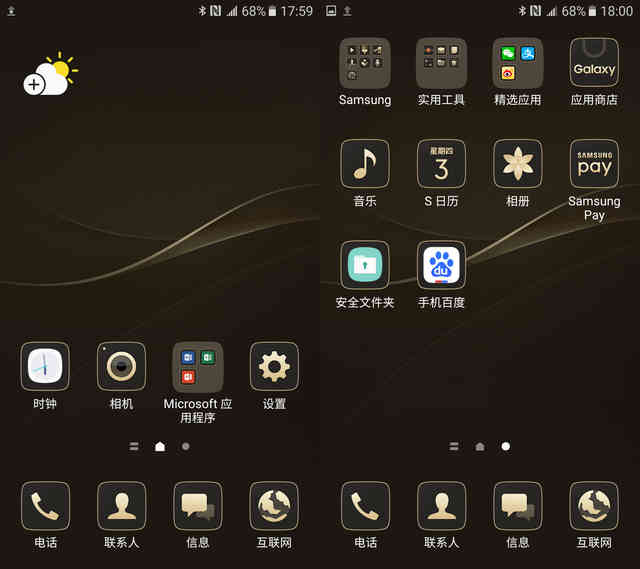Tap Bluetooth status icon on left screen
This screenshot has width=640, height=569.
pyautogui.click(x=202, y=11)
